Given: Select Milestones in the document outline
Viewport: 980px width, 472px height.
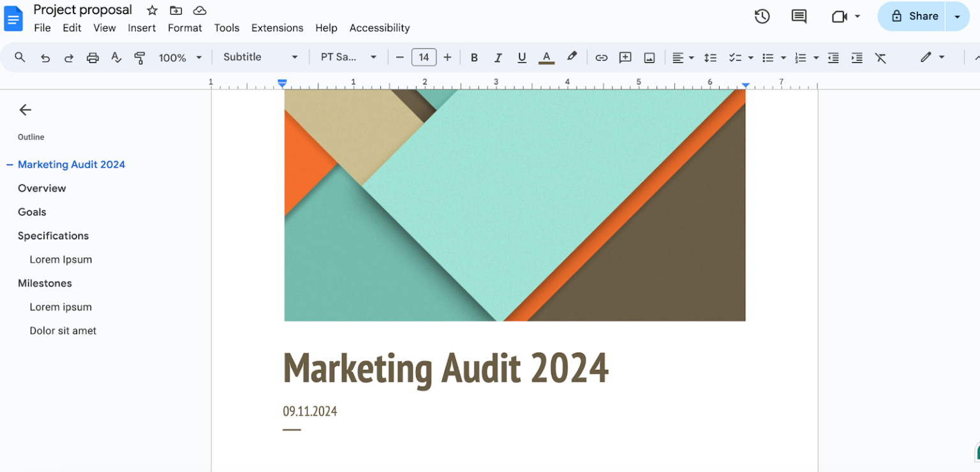Looking at the screenshot, I should (x=45, y=283).
